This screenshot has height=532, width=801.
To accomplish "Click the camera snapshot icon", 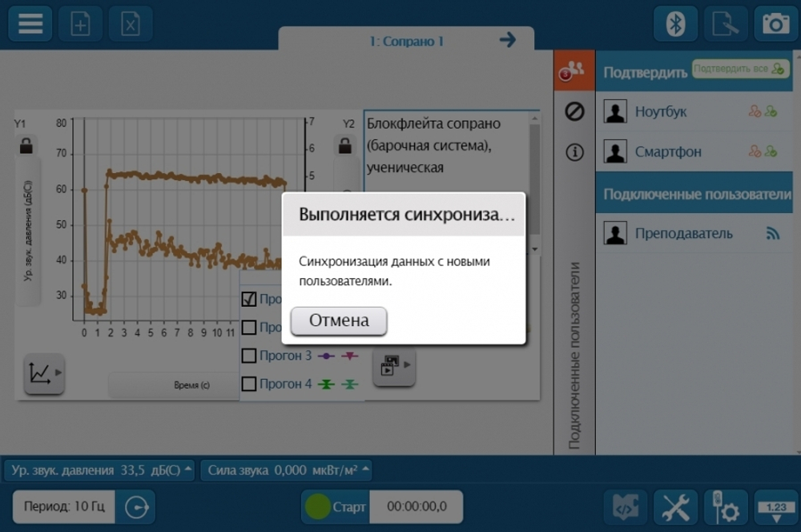I will 775,23.
